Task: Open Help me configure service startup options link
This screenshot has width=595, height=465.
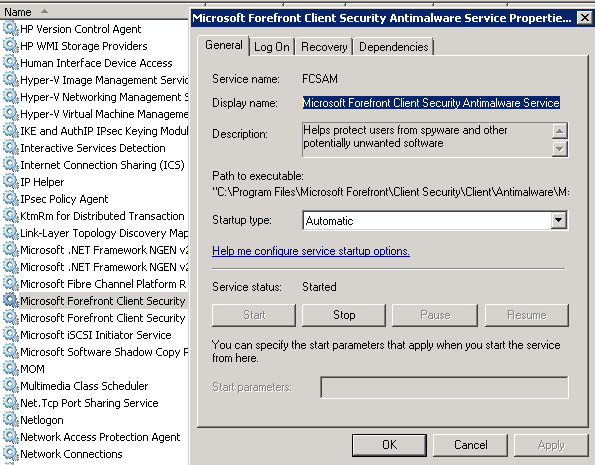Action: pyautogui.click(x=311, y=251)
